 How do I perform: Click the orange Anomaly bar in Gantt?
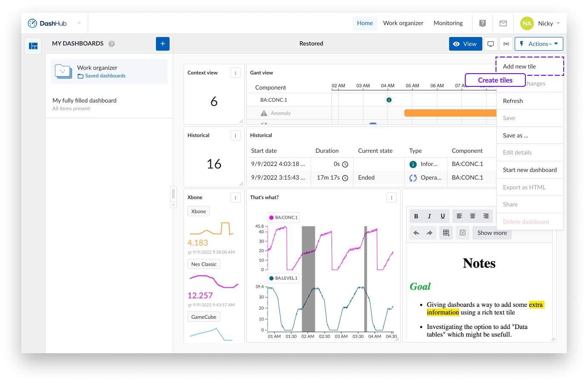point(450,113)
